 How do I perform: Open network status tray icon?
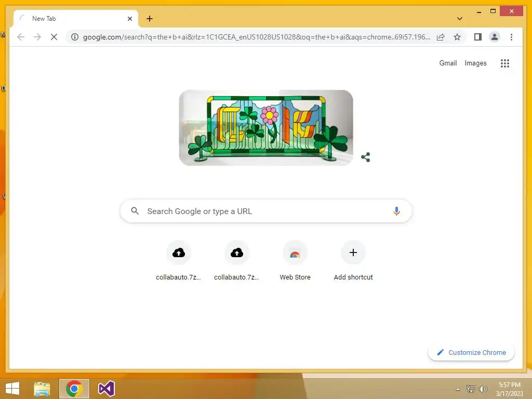[471, 389]
